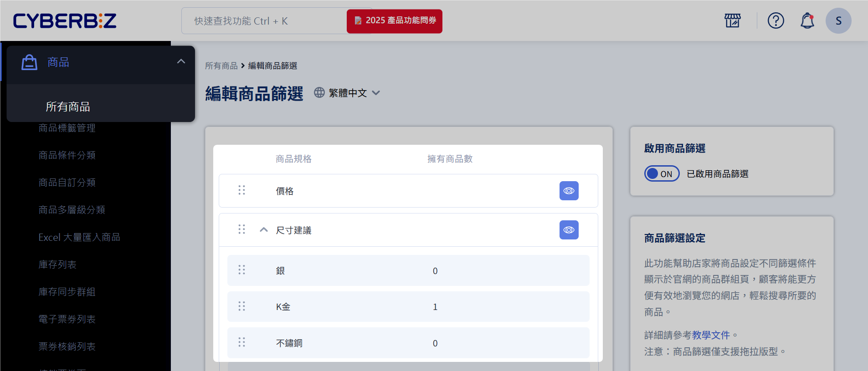Click the 快速查找功能 search field

point(264,21)
